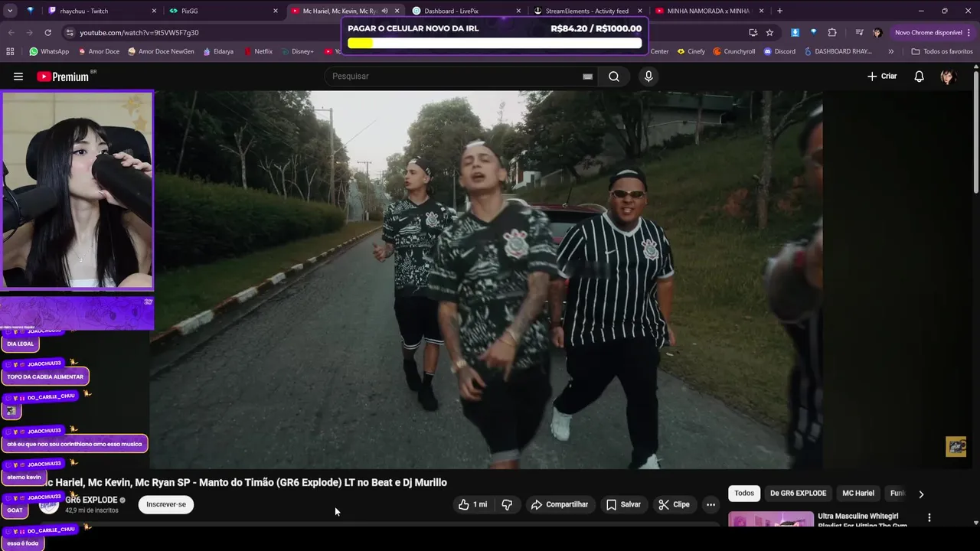Image resolution: width=980 pixels, height=551 pixels.
Task: Open YouTube notifications bell
Action: [919, 77]
